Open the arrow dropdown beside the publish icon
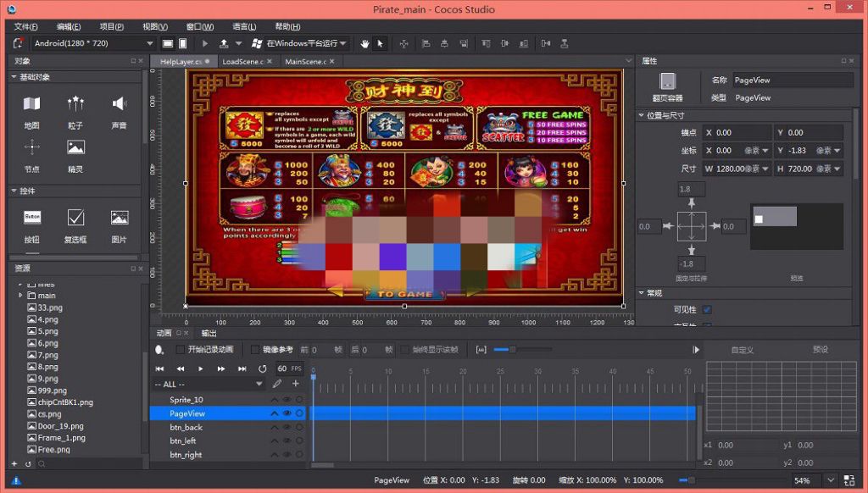 click(x=238, y=43)
